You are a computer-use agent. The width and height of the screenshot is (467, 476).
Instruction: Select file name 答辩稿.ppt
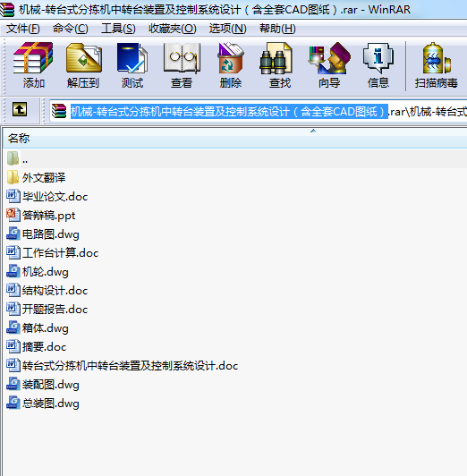(48, 216)
